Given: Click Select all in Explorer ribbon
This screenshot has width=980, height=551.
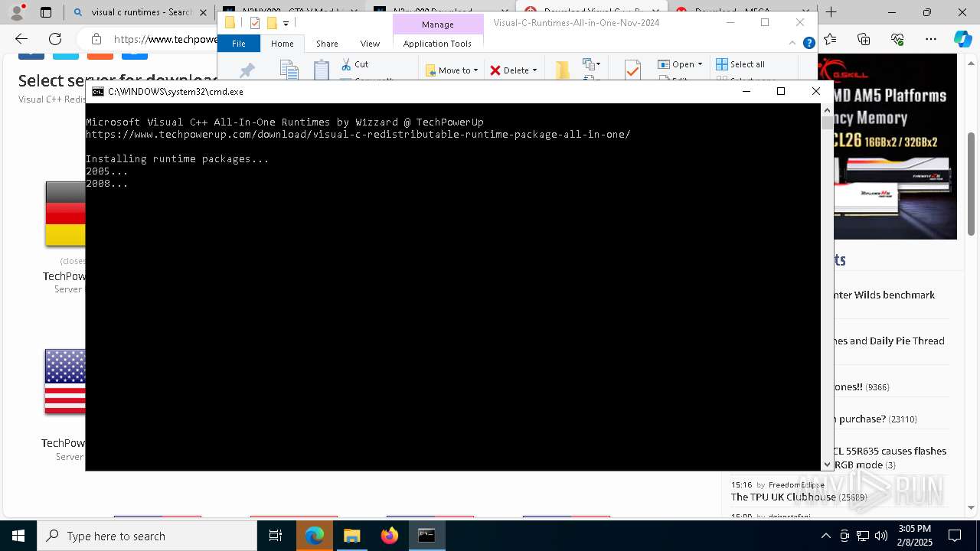Looking at the screenshot, I should pyautogui.click(x=740, y=64).
